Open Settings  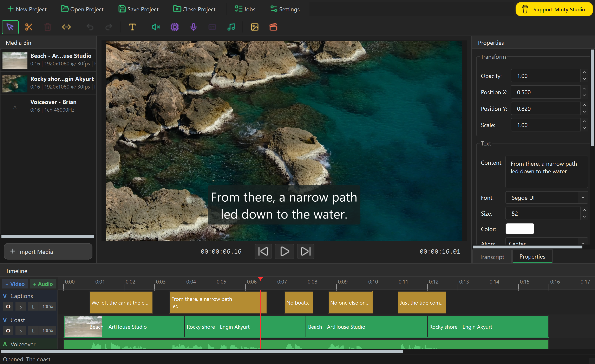tap(285, 9)
